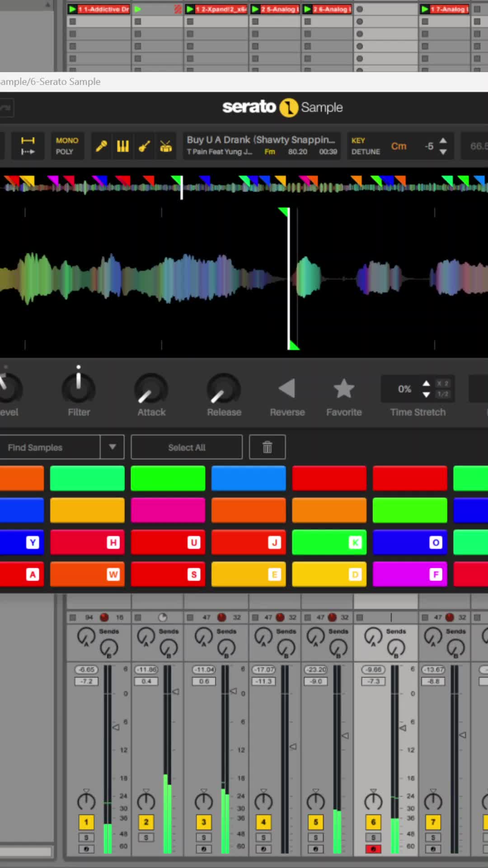488x868 pixels.
Task: Click the overview waveform playhead position
Action: tap(182, 188)
